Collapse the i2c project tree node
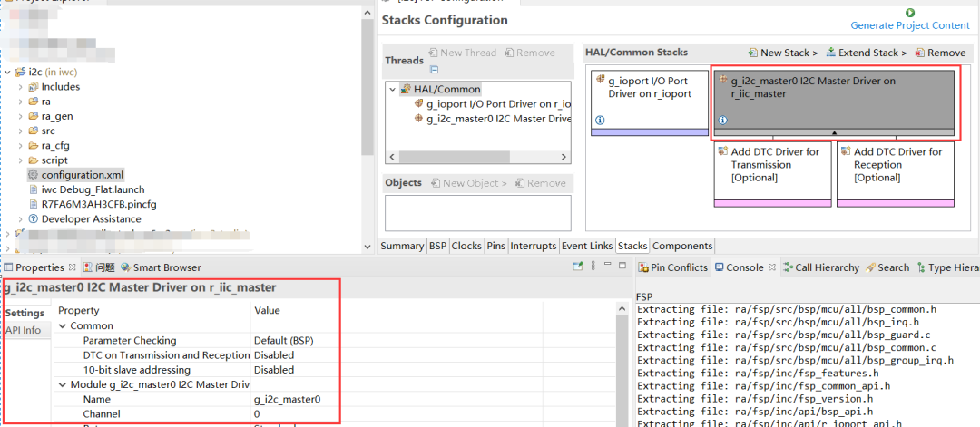Viewport: 980px width, 427px height. coord(7,72)
